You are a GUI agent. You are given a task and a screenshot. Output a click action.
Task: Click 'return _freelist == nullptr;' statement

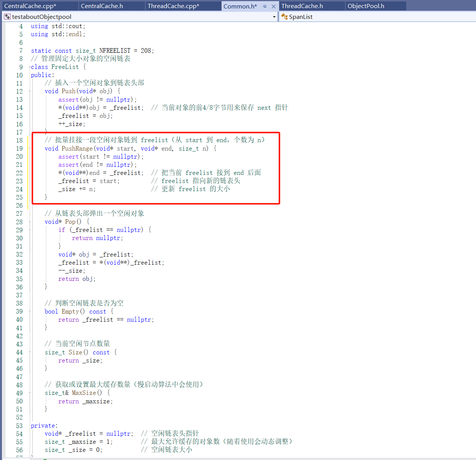point(106,320)
